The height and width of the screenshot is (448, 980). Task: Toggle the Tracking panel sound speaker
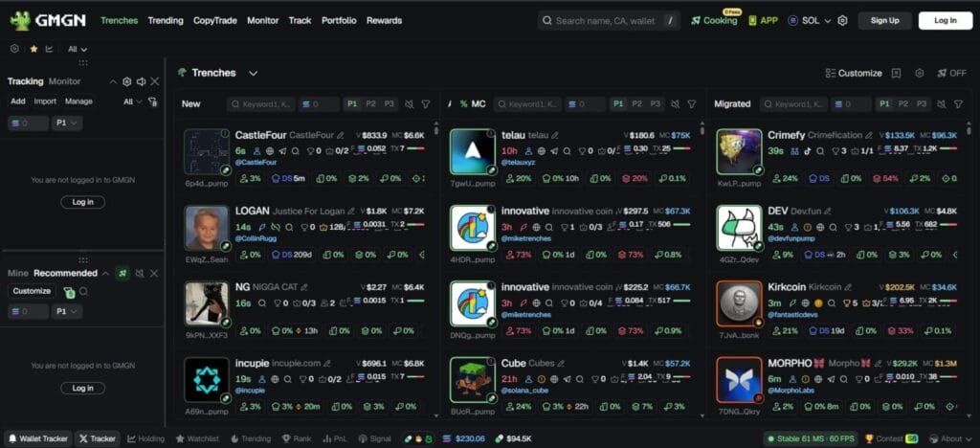[x=141, y=82]
